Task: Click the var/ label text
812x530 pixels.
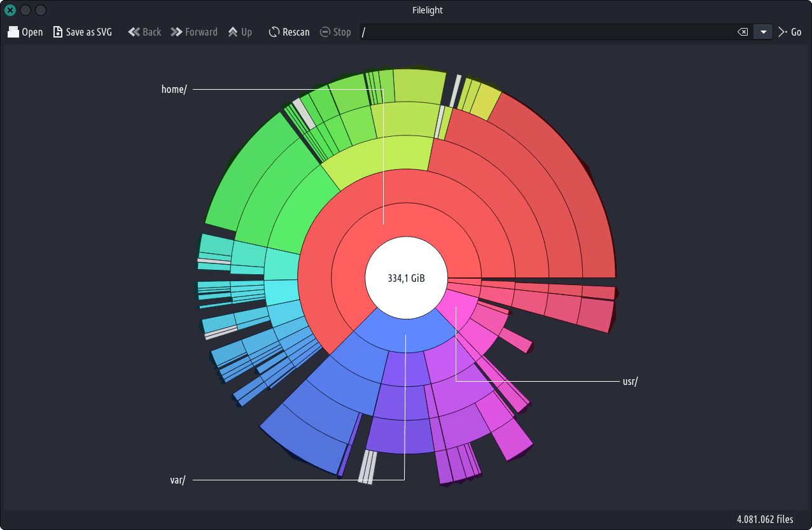Action: point(177,480)
